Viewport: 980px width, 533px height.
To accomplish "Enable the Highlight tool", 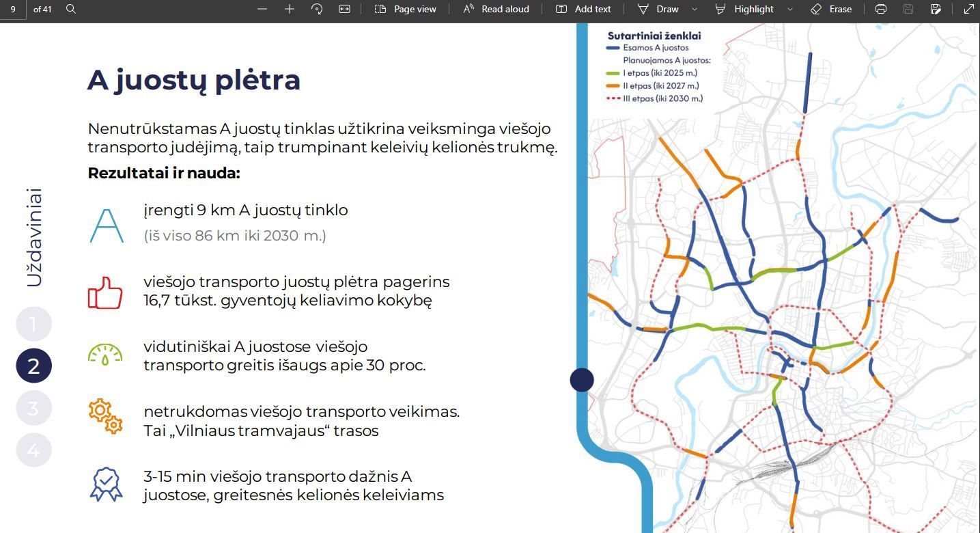I will pos(745,9).
